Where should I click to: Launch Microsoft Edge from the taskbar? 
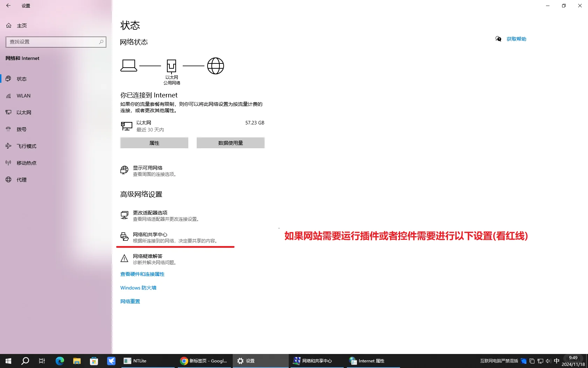coord(60,361)
